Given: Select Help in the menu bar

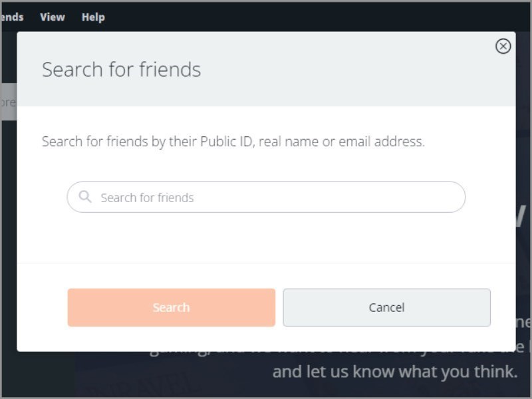Looking at the screenshot, I should [x=92, y=17].
